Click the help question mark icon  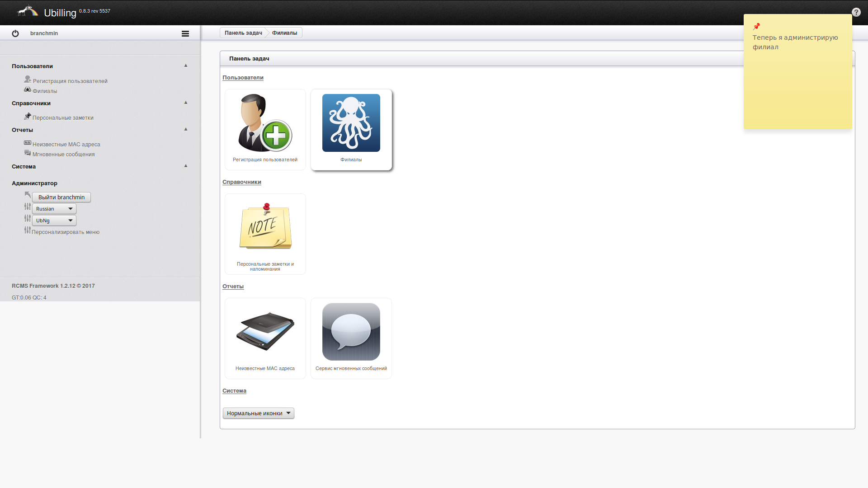click(856, 12)
